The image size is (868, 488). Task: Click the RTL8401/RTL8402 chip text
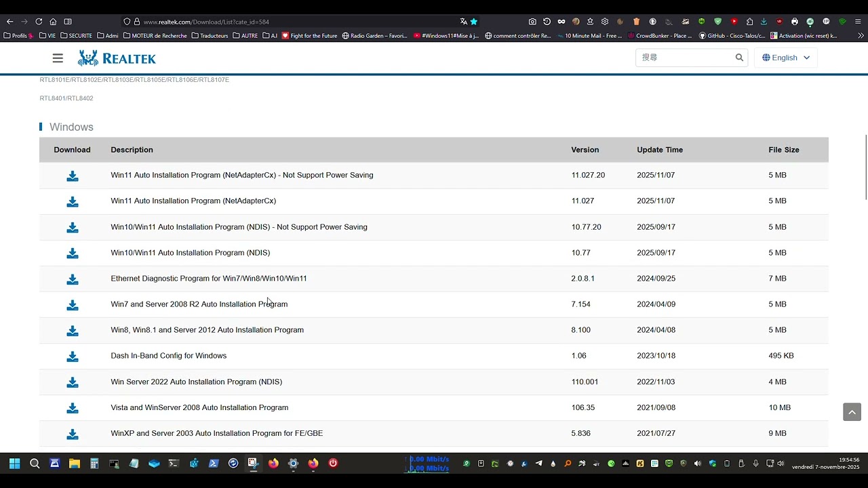[x=66, y=98]
